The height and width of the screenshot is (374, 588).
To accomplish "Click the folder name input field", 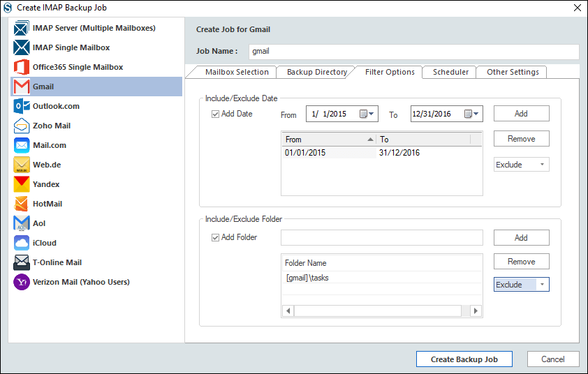I will pos(382,238).
